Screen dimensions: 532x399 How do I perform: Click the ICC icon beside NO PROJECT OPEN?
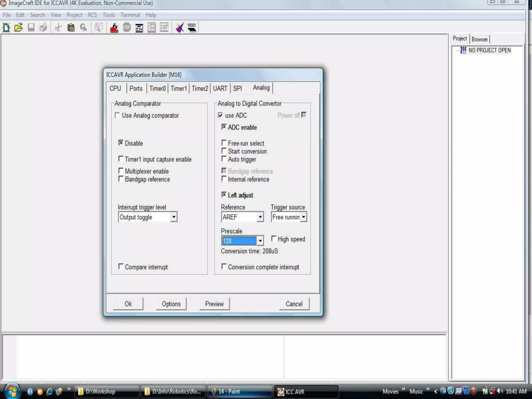(x=463, y=50)
